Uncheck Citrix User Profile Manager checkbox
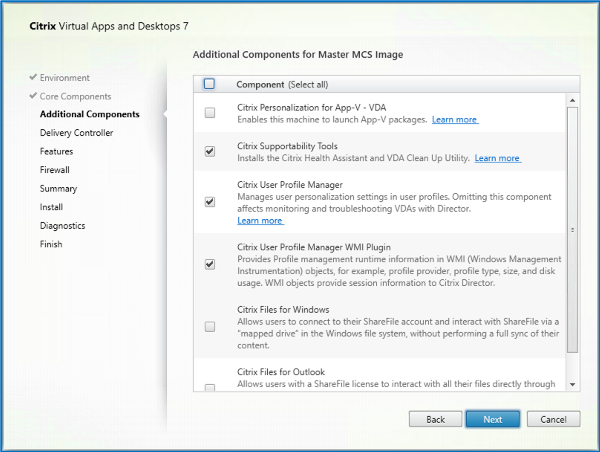Image resolution: width=600 pixels, height=452 pixels. click(x=209, y=201)
